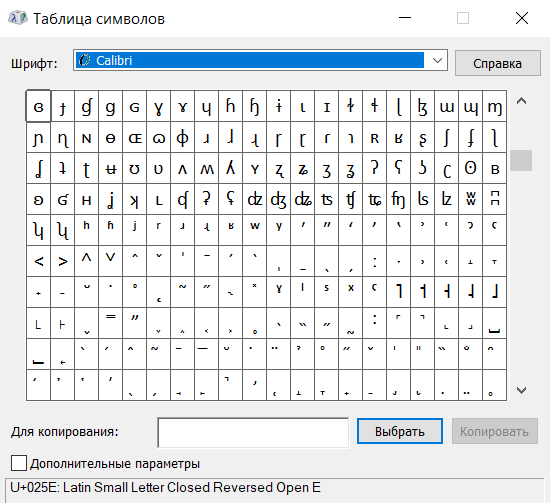Screen dimensions: 550x503
Task: Click the Выбрать button
Action: [x=400, y=431]
